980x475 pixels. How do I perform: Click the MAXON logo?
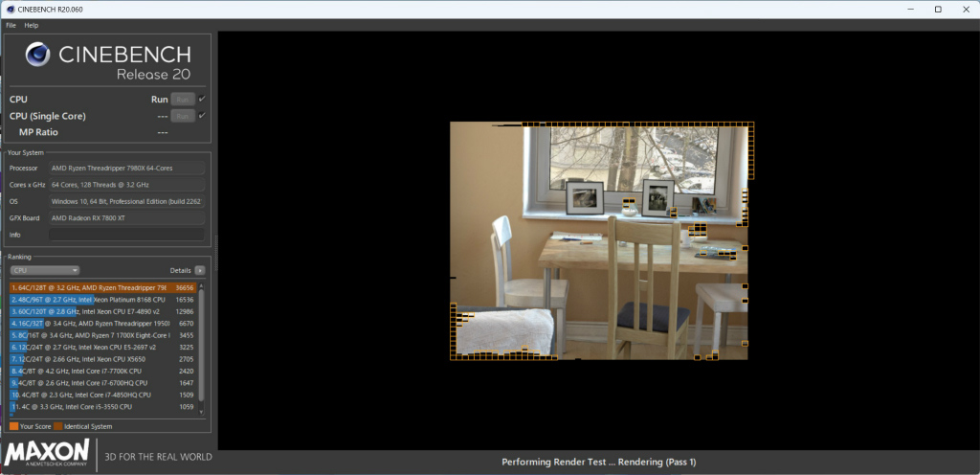point(47,454)
